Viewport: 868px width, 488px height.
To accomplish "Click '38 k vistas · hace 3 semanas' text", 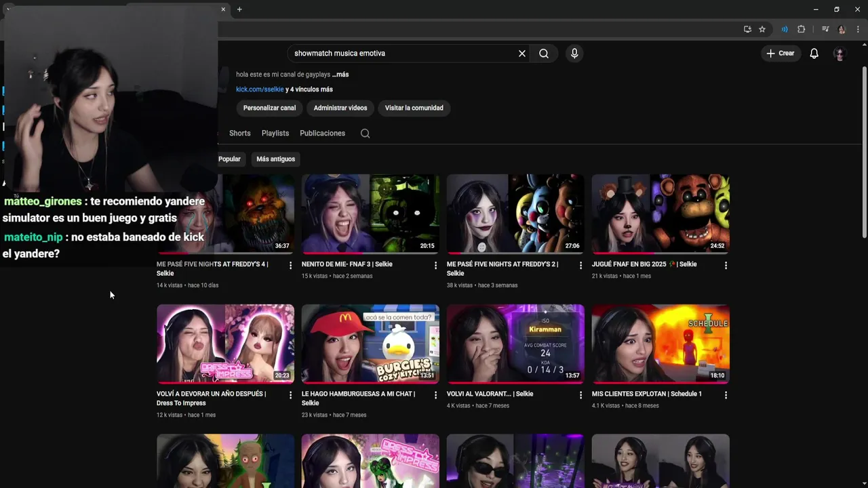I will (482, 285).
